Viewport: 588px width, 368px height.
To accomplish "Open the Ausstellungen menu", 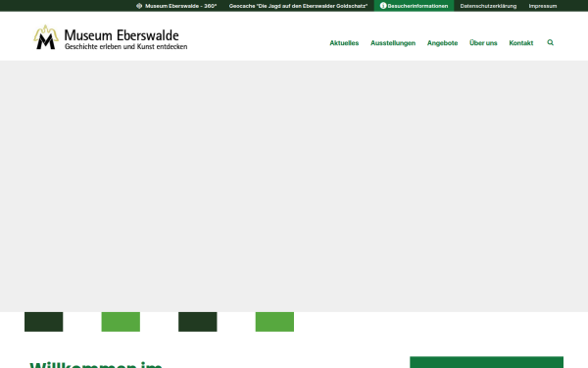I will tap(393, 43).
